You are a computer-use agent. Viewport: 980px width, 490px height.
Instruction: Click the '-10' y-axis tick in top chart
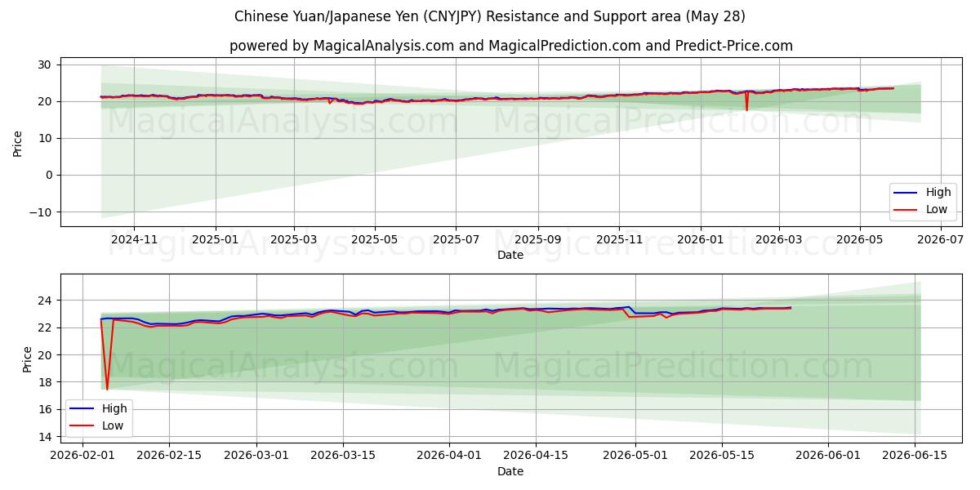(42, 212)
